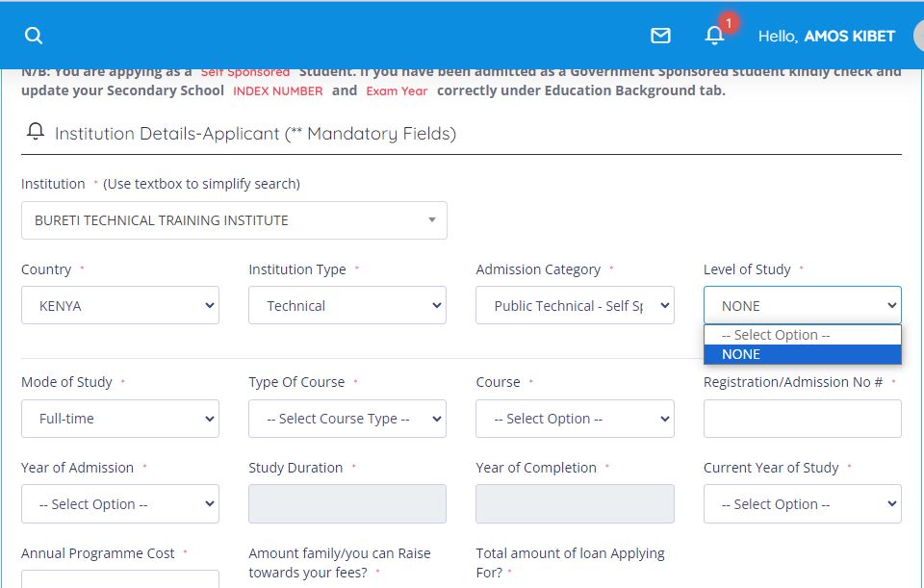Screen dimensions: 924x588
Task: Focus the Registration/Admission No field
Action: (x=802, y=419)
